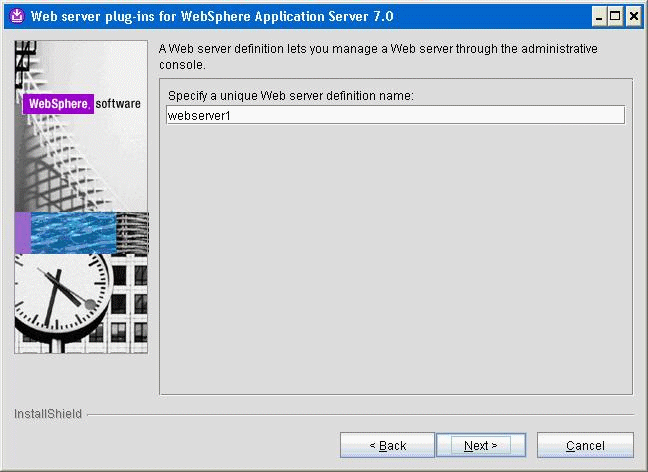The image size is (648, 472).
Task: Click the Next button
Action: point(481,445)
